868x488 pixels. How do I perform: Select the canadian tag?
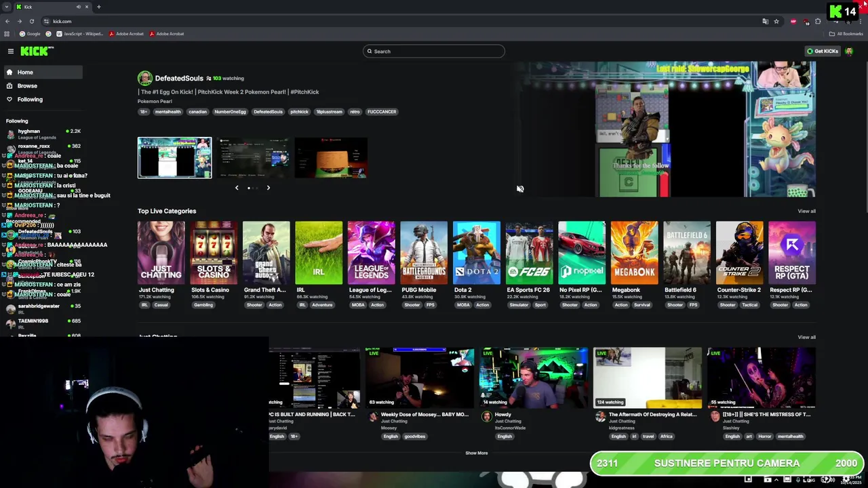pos(197,112)
